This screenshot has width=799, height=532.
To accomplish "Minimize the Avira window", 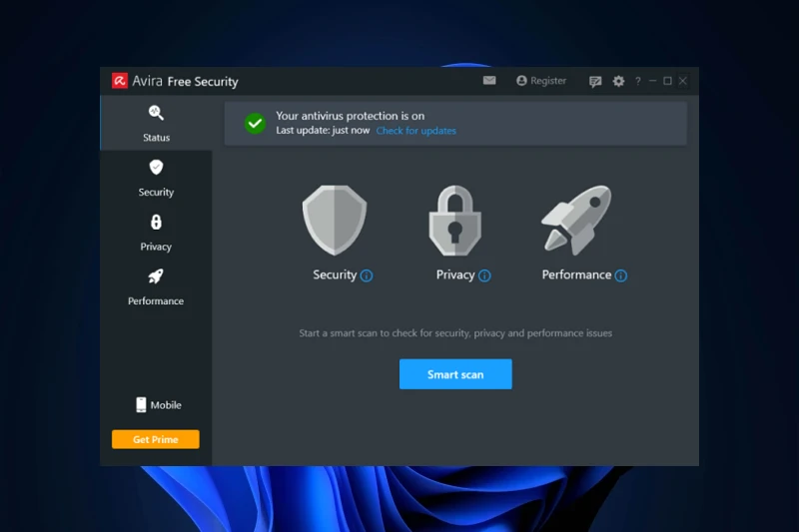I will 653,81.
